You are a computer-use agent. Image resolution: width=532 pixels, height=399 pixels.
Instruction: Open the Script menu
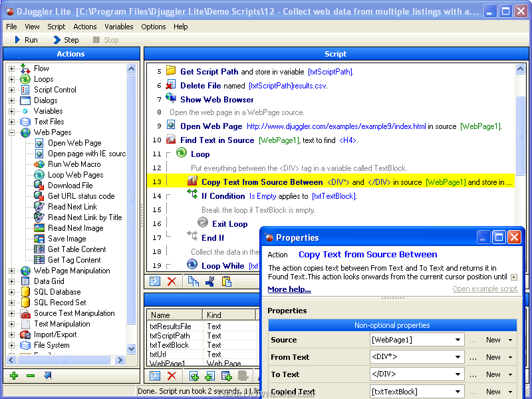pos(56,27)
